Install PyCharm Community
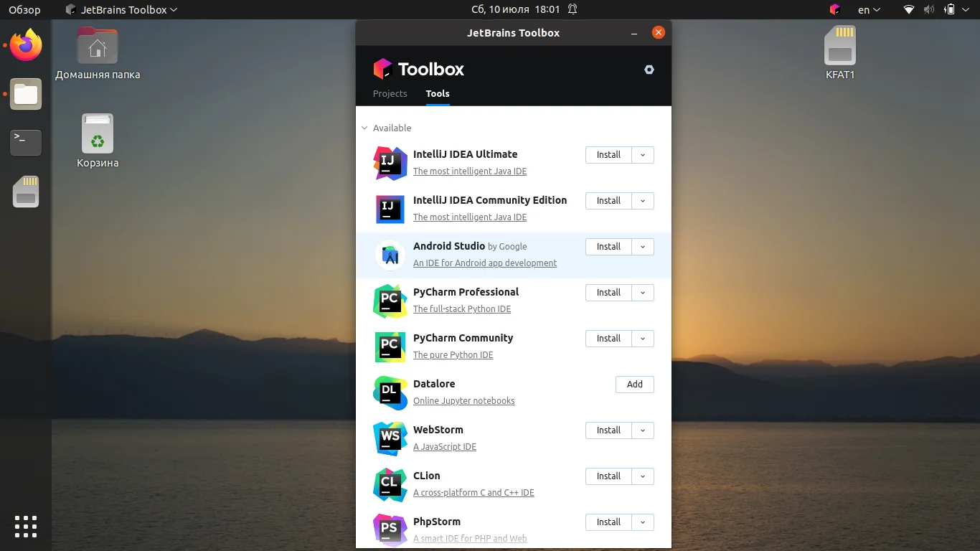The image size is (980, 551). click(x=608, y=339)
